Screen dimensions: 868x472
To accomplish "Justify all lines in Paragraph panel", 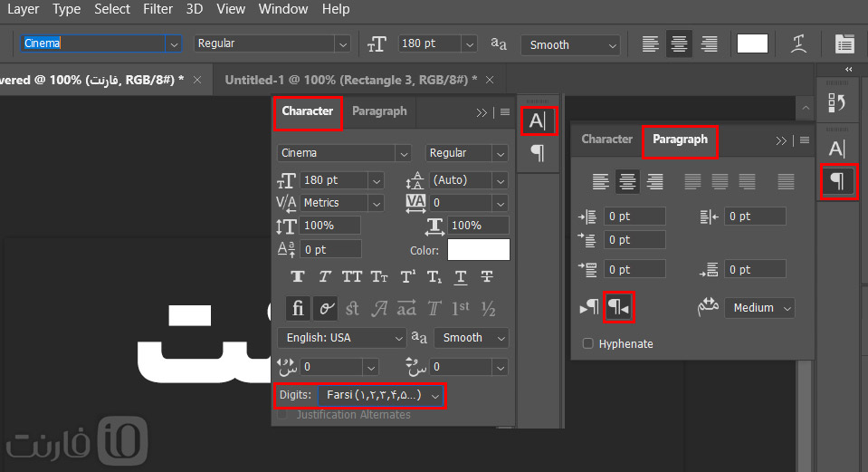I will pyautogui.click(x=786, y=181).
